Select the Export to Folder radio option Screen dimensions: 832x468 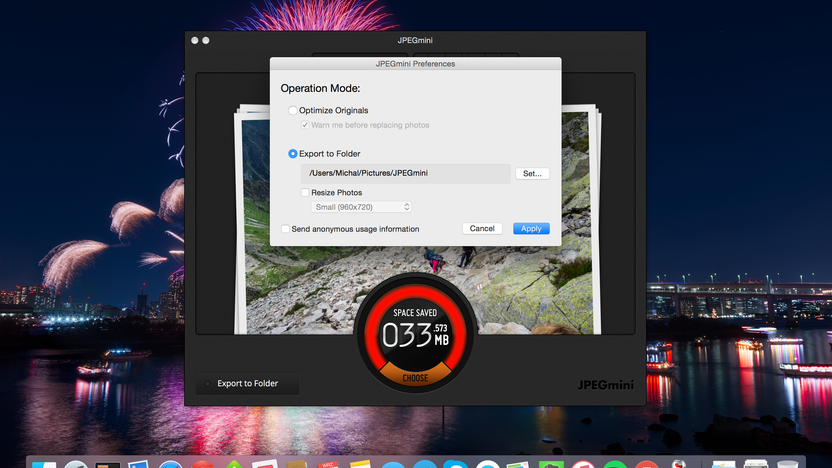[x=292, y=153]
